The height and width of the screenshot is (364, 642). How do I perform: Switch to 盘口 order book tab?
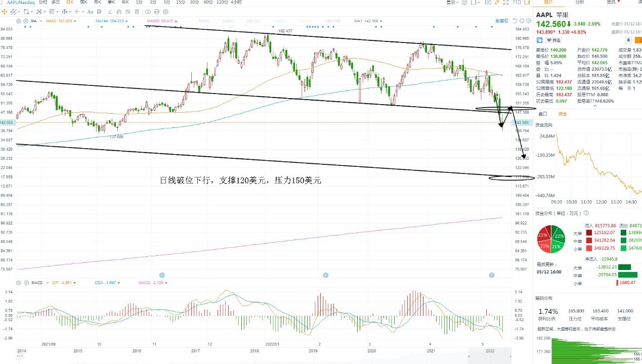542,114
